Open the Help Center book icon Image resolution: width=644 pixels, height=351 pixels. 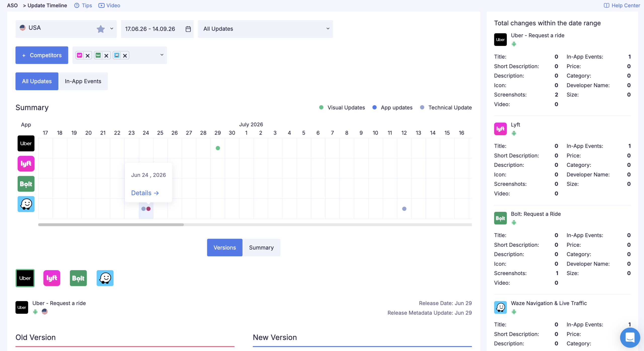click(607, 6)
